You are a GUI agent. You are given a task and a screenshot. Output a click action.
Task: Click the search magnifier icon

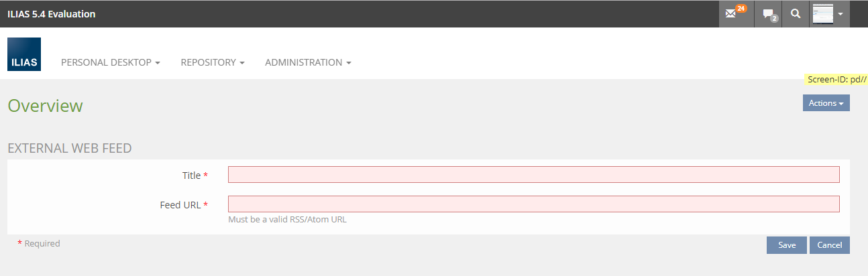point(796,13)
